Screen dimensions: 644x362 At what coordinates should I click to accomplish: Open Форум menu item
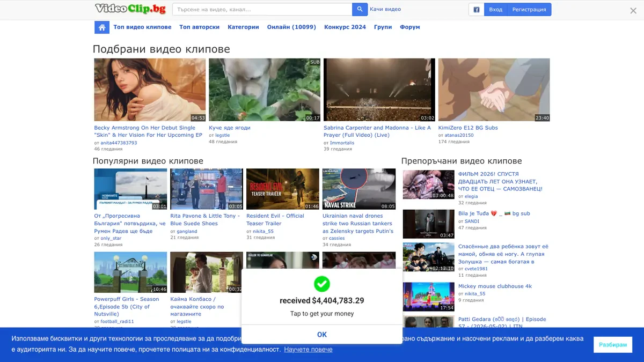click(x=410, y=27)
